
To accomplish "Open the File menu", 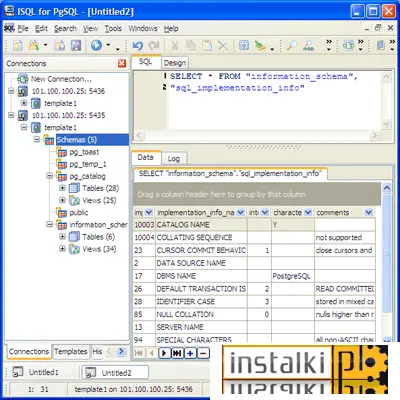I will coord(23,29).
